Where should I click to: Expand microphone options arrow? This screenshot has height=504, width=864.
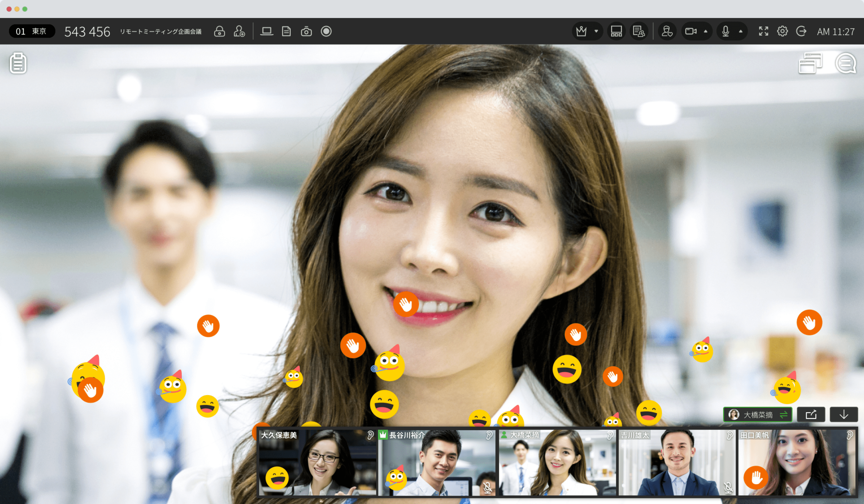[x=741, y=31]
